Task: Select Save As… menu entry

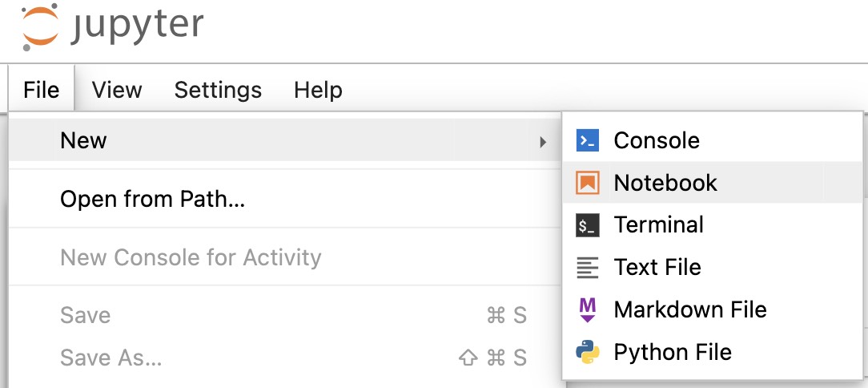Action: (285, 358)
